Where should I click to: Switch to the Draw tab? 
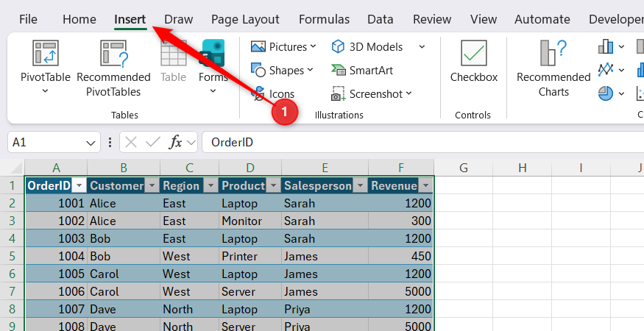(179, 19)
